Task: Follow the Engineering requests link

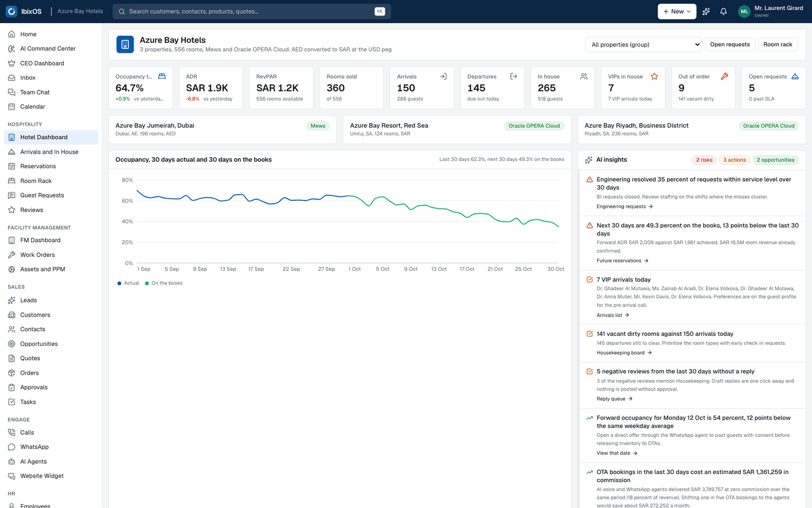Action: [x=625, y=207]
